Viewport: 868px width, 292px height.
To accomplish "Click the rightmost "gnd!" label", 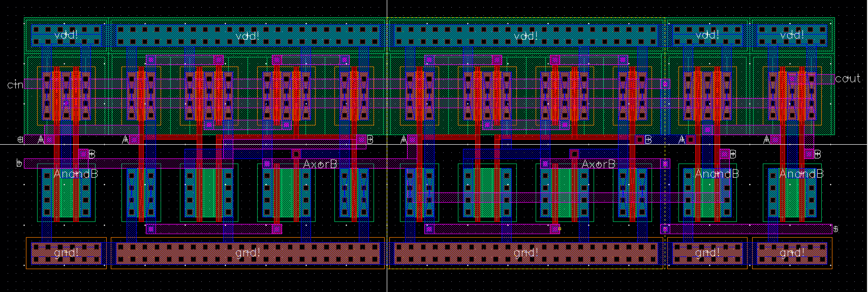I will [792, 252].
